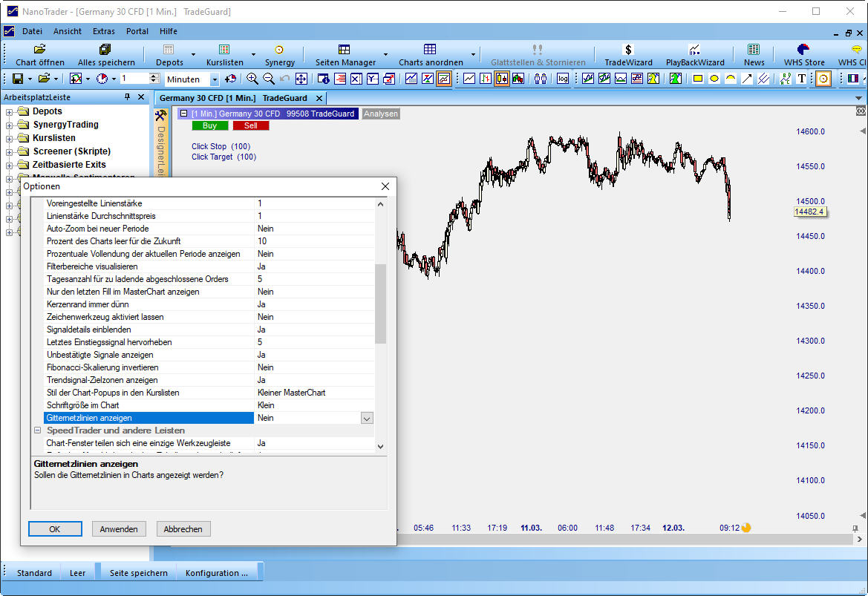The height and width of the screenshot is (596, 868).
Task: Pin the ArbeitsplatzLeiste panel
Action: point(127,97)
